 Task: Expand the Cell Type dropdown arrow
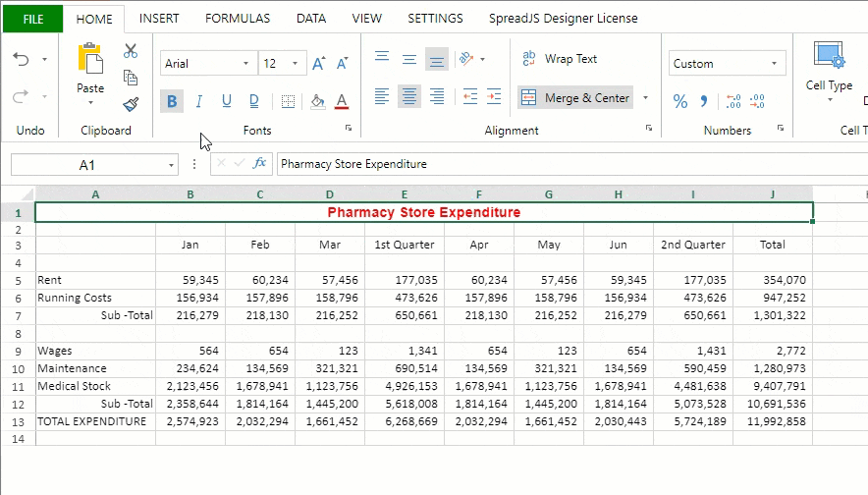(x=830, y=100)
